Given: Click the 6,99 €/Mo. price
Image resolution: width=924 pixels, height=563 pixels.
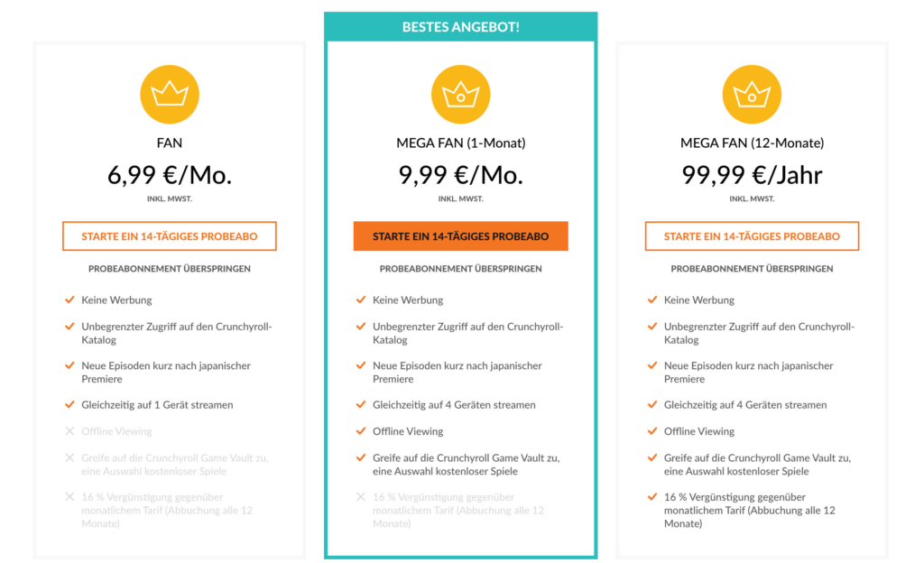Looking at the screenshot, I should coord(170,175).
